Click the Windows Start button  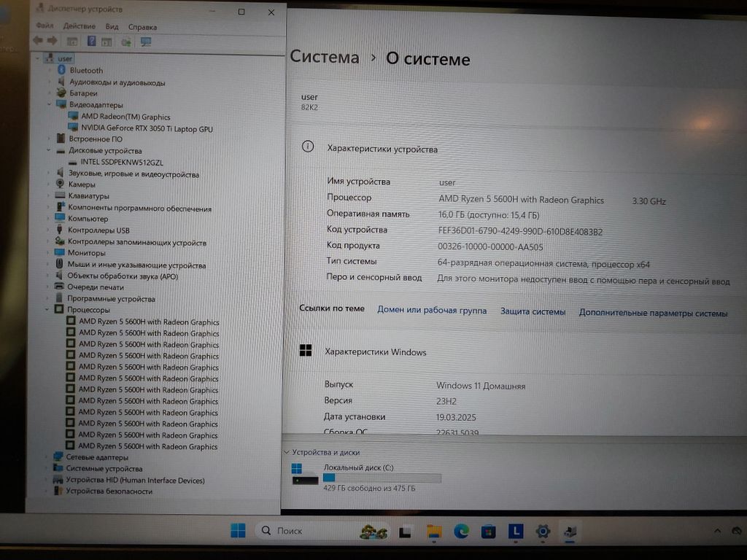click(238, 531)
